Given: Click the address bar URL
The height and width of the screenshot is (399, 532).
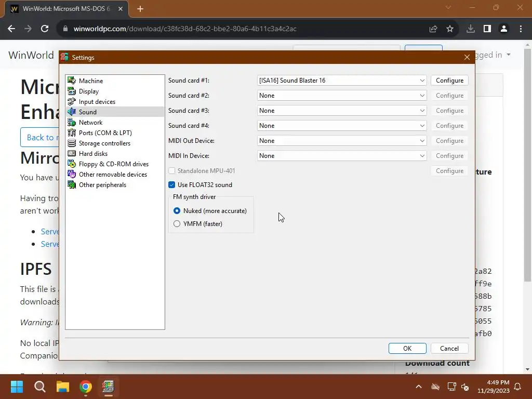Looking at the screenshot, I should tap(185, 29).
